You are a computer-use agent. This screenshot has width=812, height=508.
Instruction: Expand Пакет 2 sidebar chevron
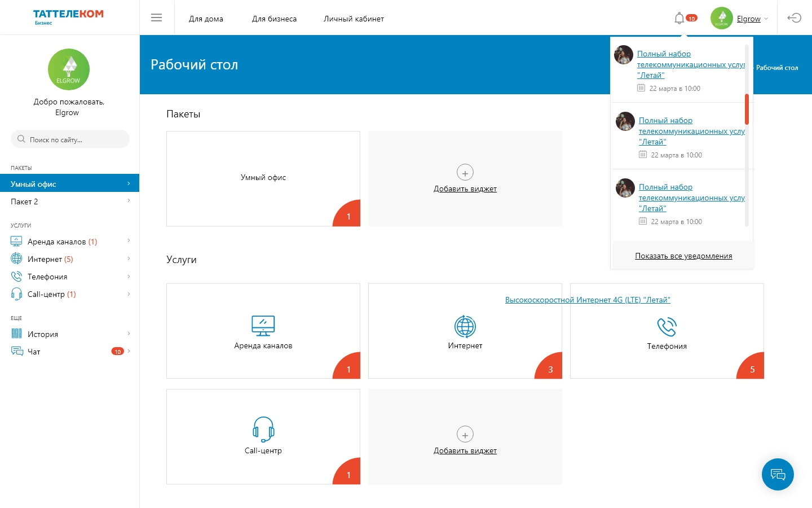coord(129,201)
